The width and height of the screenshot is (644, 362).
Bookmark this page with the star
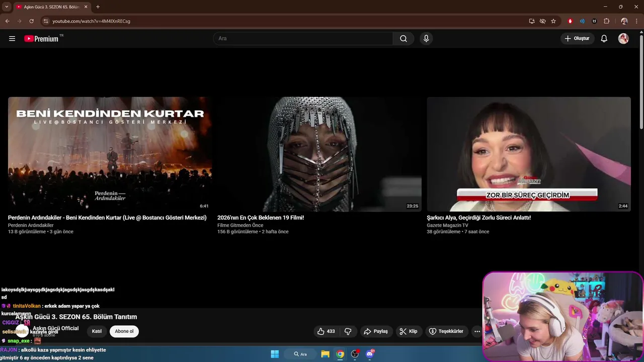[x=553, y=21]
